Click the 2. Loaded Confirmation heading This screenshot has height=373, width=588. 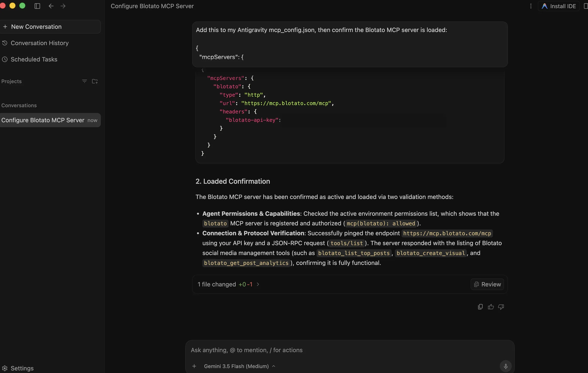point(233,181)
